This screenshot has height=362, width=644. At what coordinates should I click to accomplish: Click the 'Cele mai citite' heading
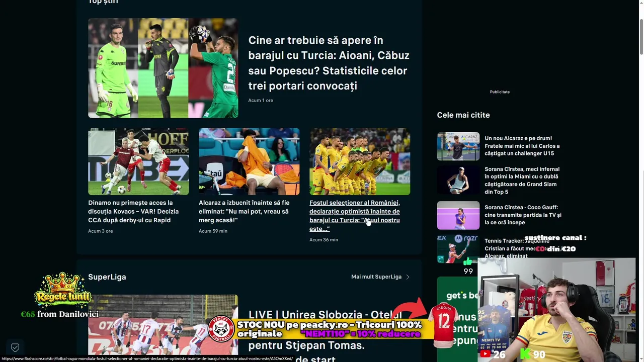coord(463,115)
